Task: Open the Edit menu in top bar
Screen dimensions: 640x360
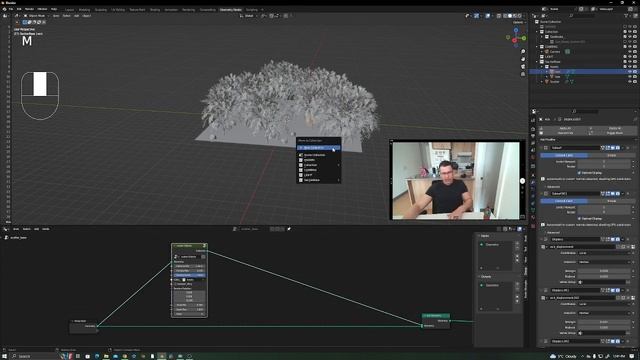Action: pyautogui.click(x=19, y=9)
